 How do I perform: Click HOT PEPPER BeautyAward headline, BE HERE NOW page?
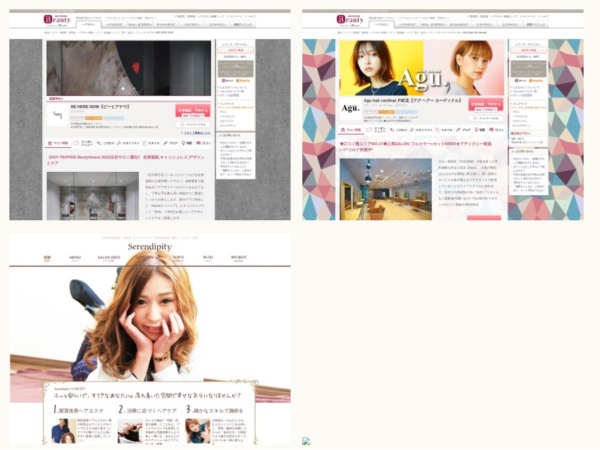point(126,160)
